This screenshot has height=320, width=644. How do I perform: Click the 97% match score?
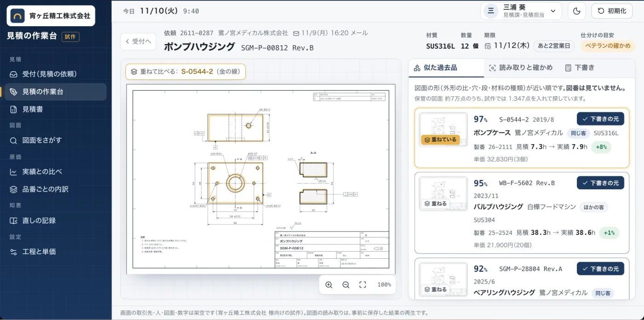pyautogui.click(x=480, y=119)
